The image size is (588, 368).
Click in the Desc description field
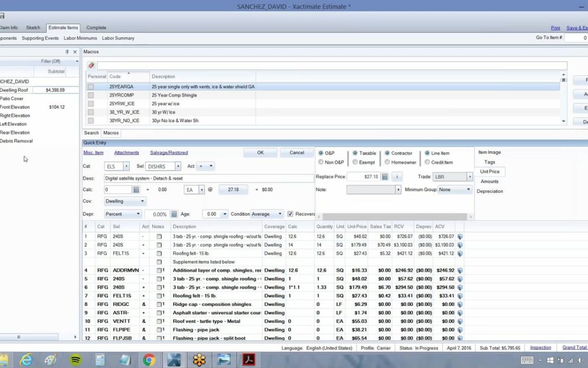(x=209, y=178)
